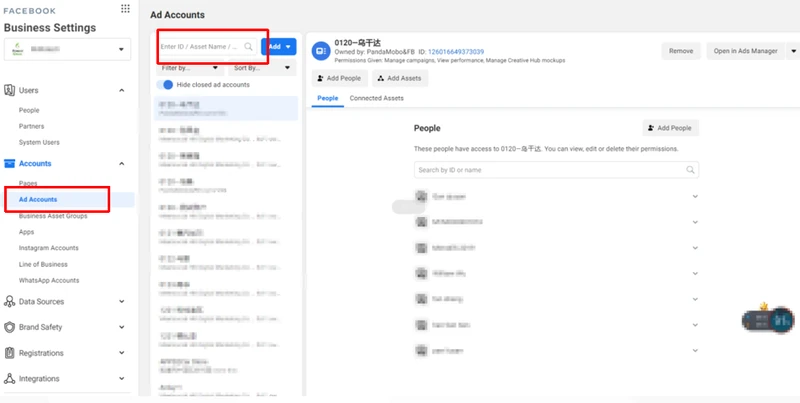Open the Sort By dropdown
Viewport: 800px width, 403px height.
[x=262, y=68]
